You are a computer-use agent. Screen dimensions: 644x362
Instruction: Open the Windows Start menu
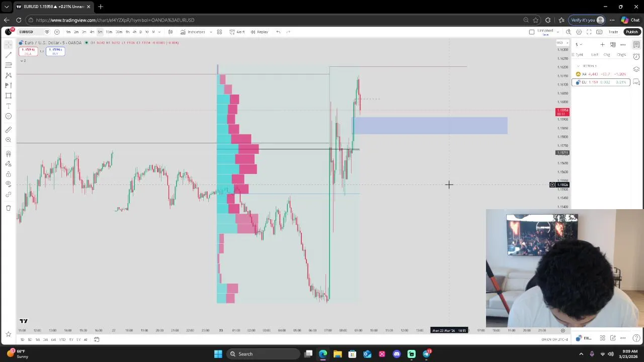click(x=218, y=354)
